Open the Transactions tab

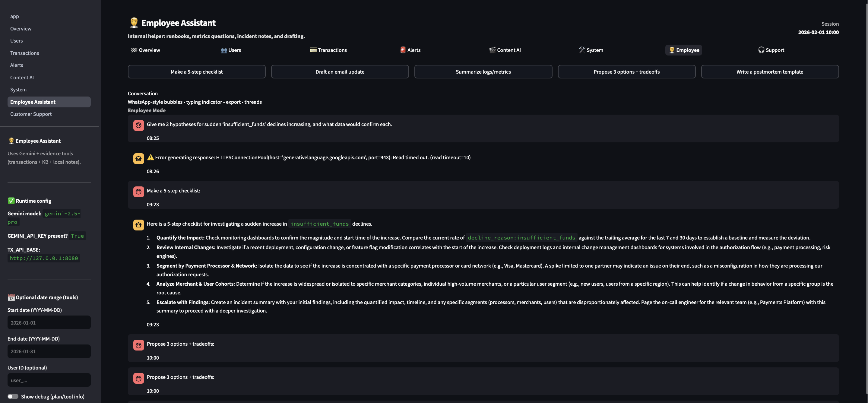click(x=328, y=50)
